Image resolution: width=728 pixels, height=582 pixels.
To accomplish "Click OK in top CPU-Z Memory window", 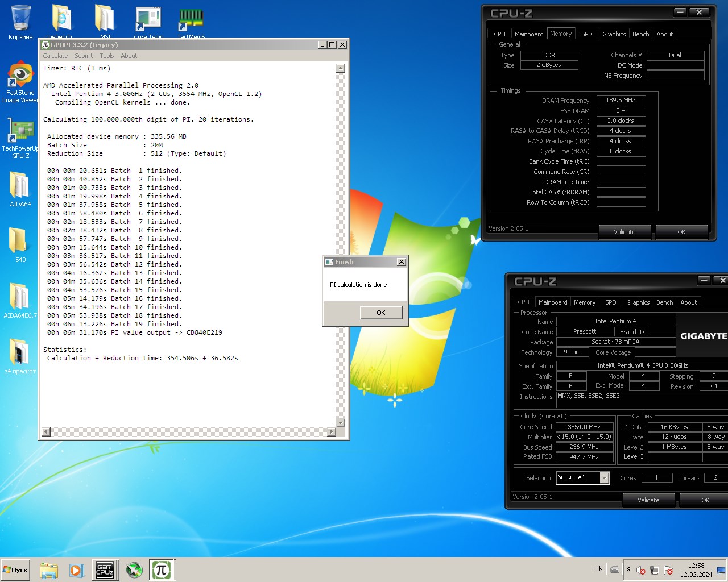I will tap(681, 232).
